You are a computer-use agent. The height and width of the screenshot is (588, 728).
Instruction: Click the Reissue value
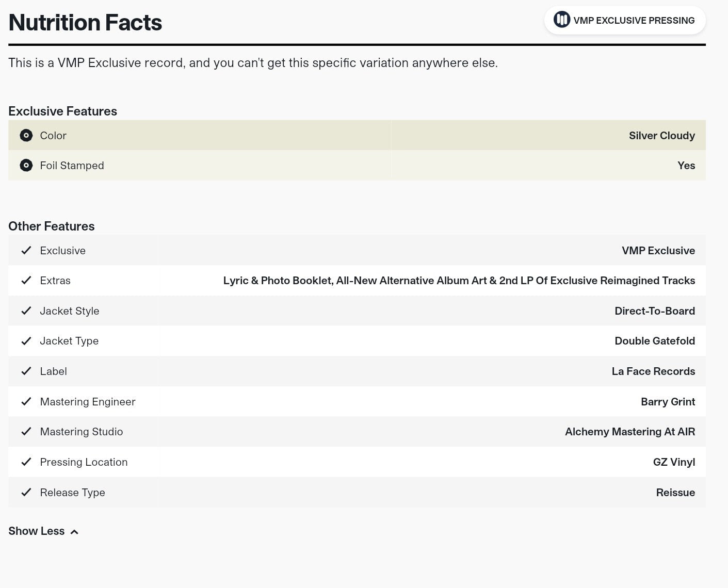675,493
